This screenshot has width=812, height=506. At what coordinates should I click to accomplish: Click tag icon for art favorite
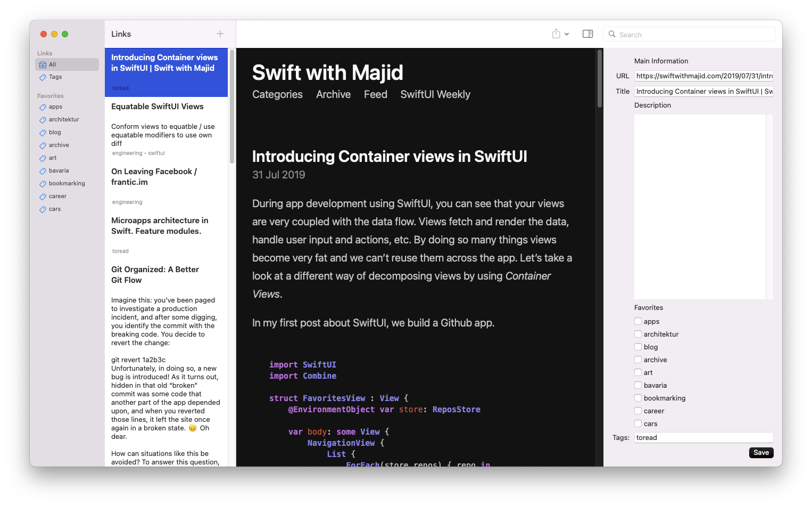point(43,158)
